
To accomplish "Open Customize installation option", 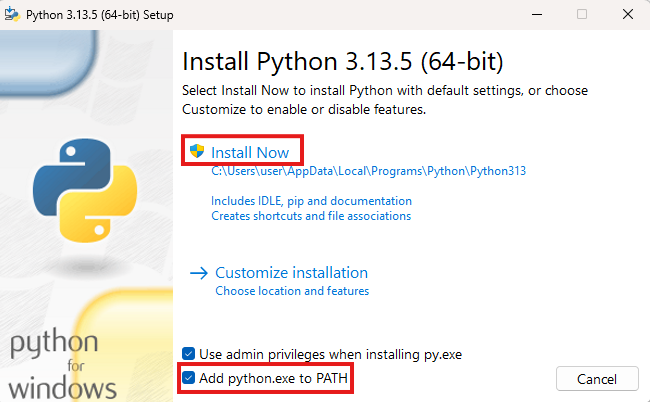I will click(291, 273).
